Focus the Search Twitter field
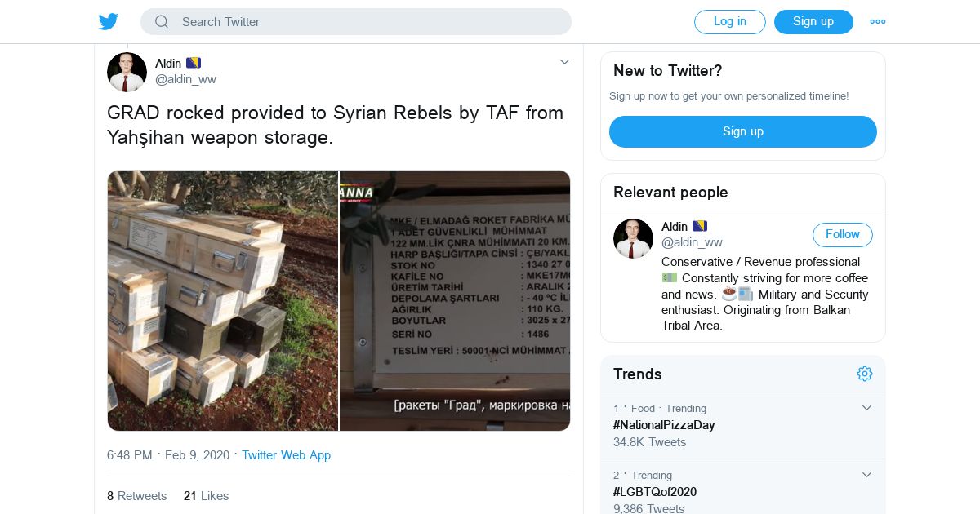 point(367,22)
